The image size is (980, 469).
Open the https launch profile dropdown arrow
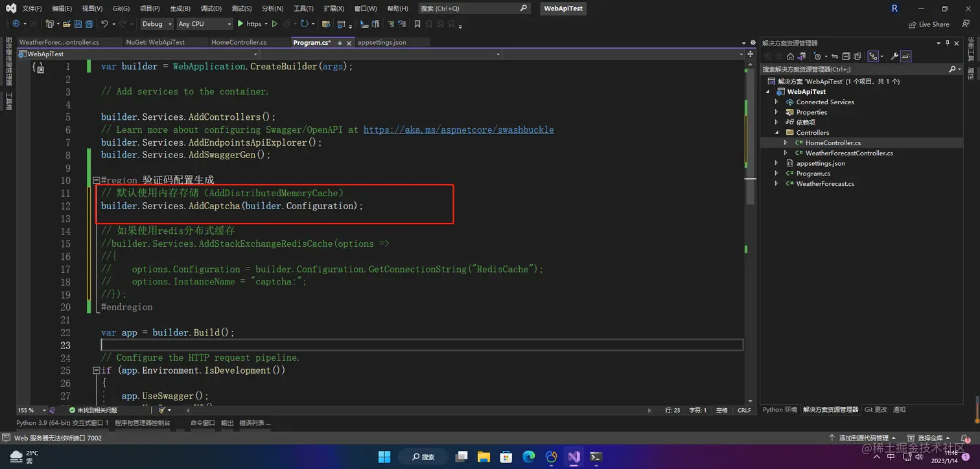pyautogui.click(x=266, y=24)
